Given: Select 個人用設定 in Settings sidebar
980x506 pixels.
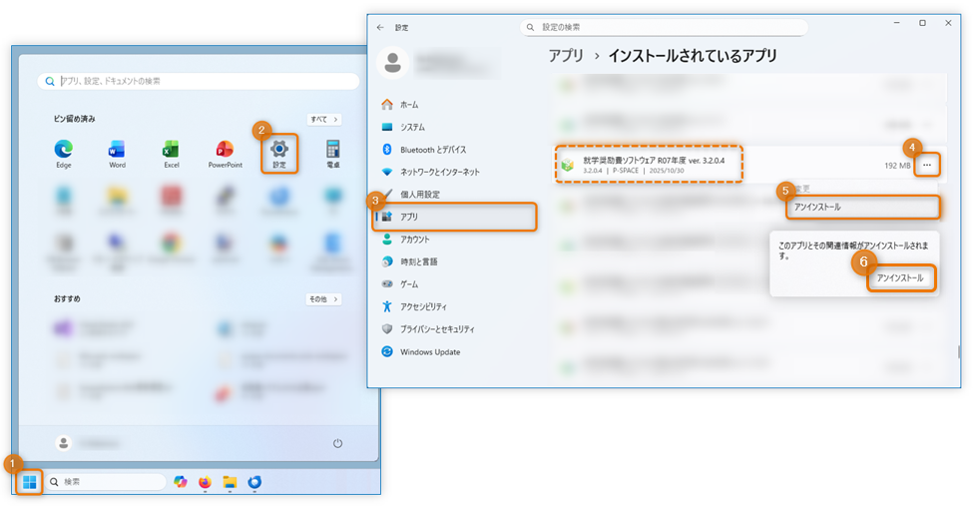Looking at the screenshot, I should pos(454,195).
